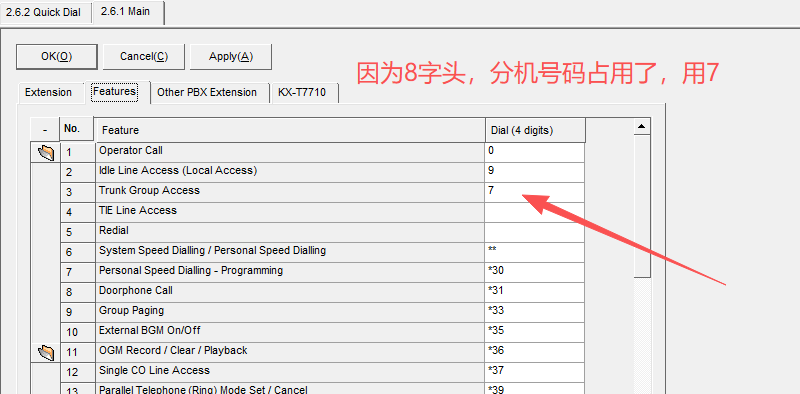This screenshot has height=394, width=800.
Task: Click the Cancel(C) button
Action: point(144,57)
